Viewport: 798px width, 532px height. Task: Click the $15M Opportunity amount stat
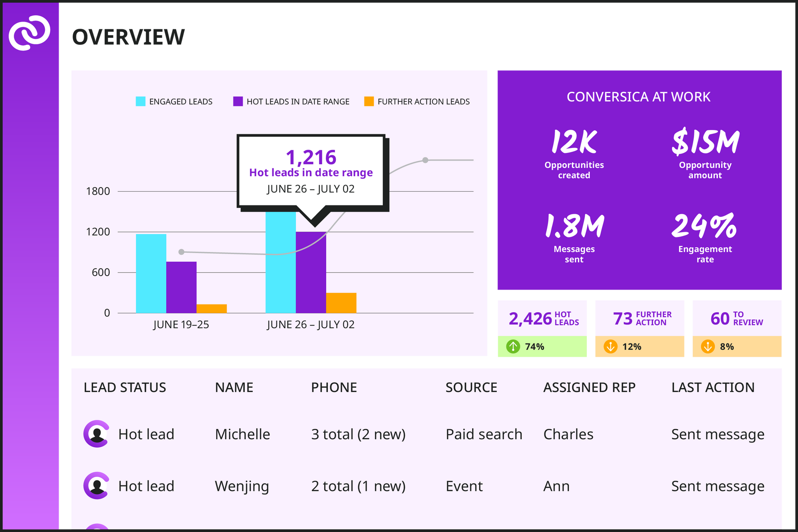pyautogui.click(x=705, y=154)
